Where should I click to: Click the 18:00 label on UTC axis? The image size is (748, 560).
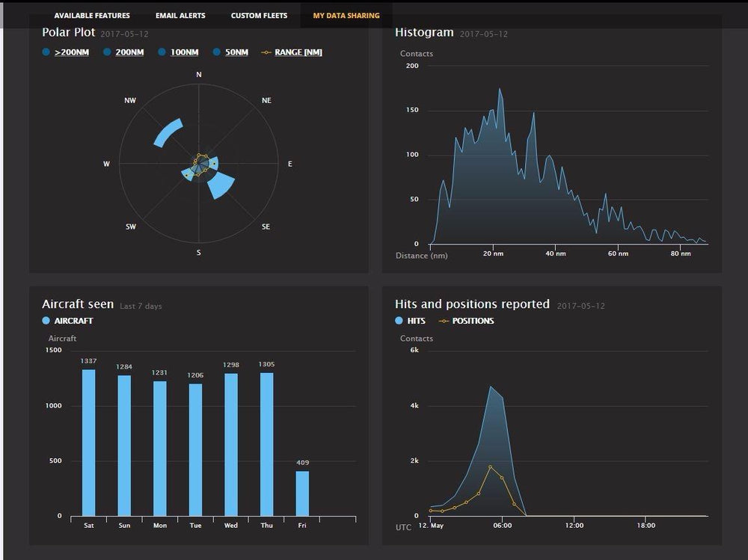(x=646, y=525)
